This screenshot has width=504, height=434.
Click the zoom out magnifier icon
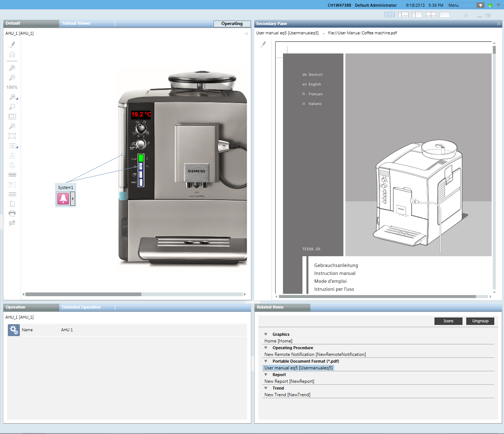pyautogui.click(x=12, y=78)
